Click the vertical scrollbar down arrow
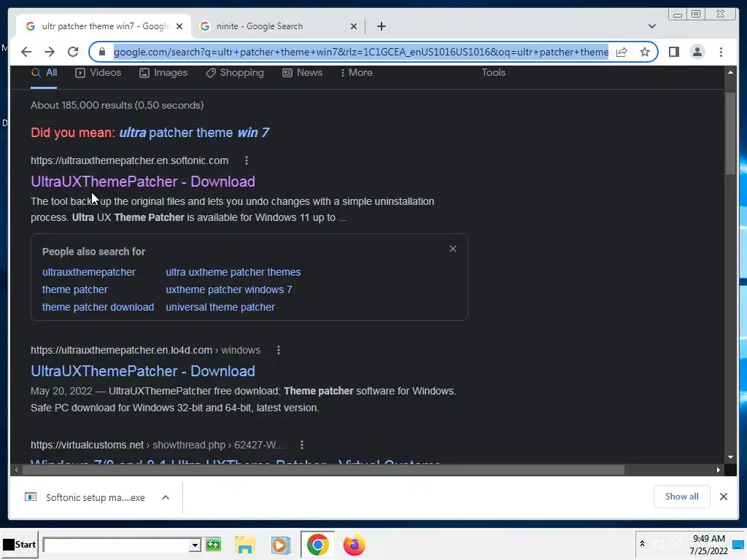747x560 pixels. pyautogui.click(x=730, y=457)
